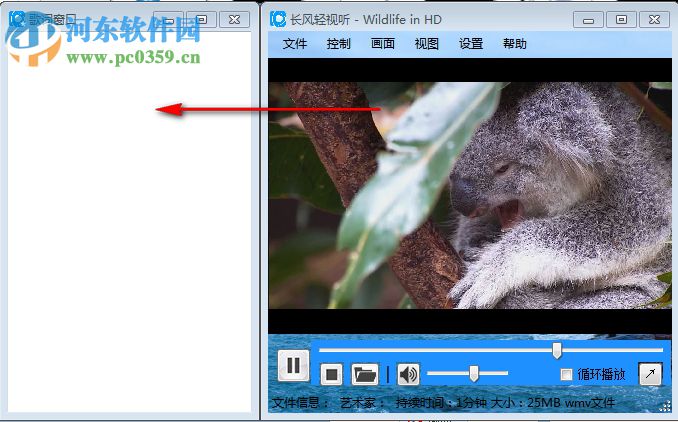Open the 画面 menu
Viewport: 678px width, 422px height.
[383, 44]
